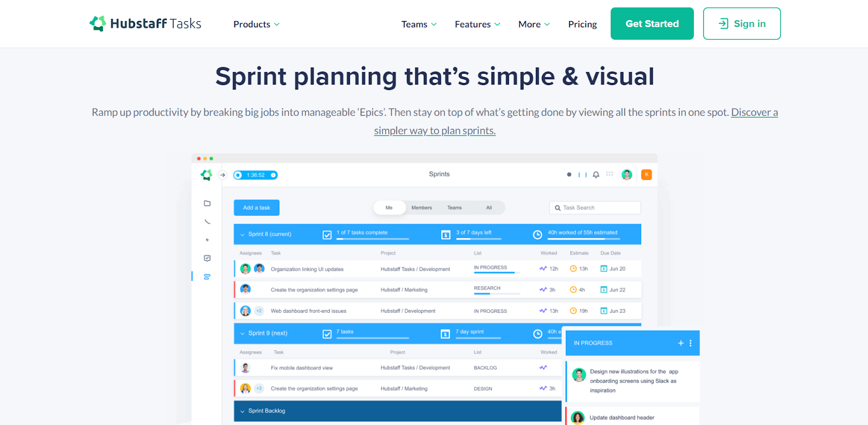Switch to the Members filter tab
This screenshot has width=868, height=425.
coord(422,208)
